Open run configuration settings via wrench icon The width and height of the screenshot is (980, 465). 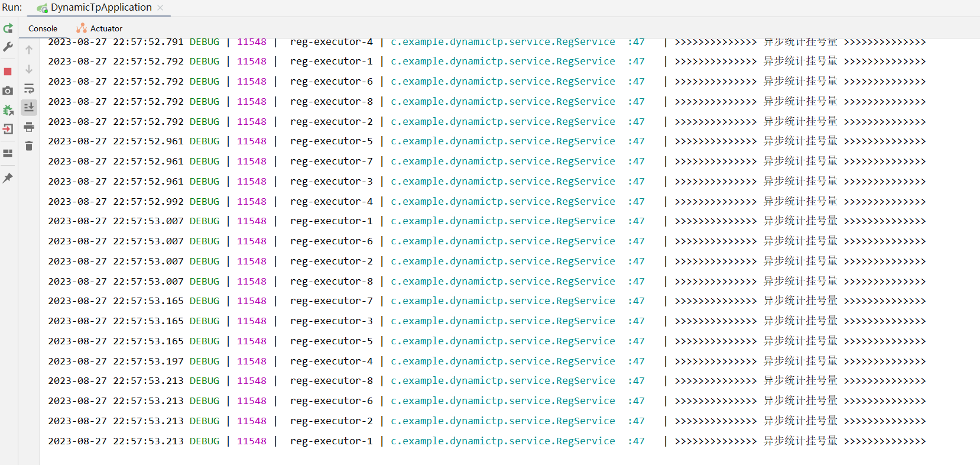8,47
